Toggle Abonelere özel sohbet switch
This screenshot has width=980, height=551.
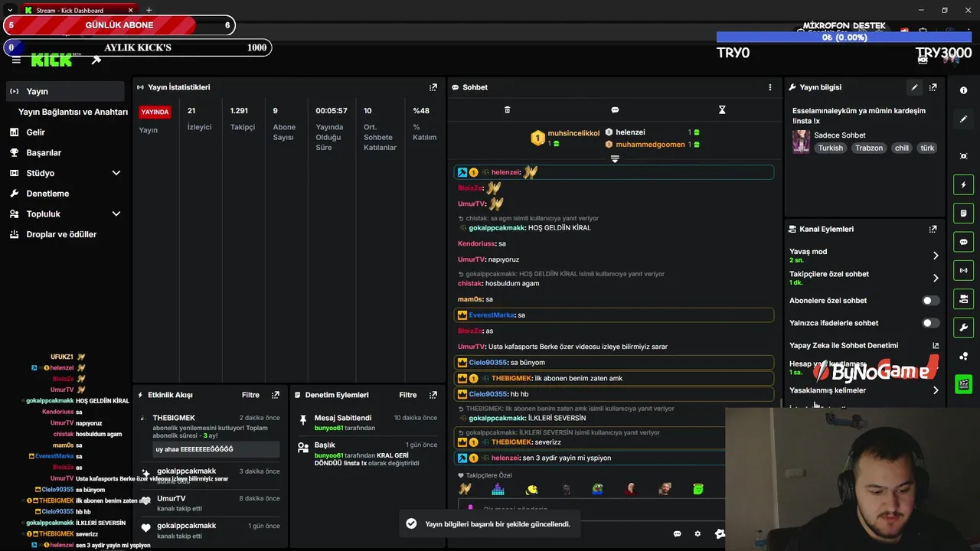click(x=930, y=301)
